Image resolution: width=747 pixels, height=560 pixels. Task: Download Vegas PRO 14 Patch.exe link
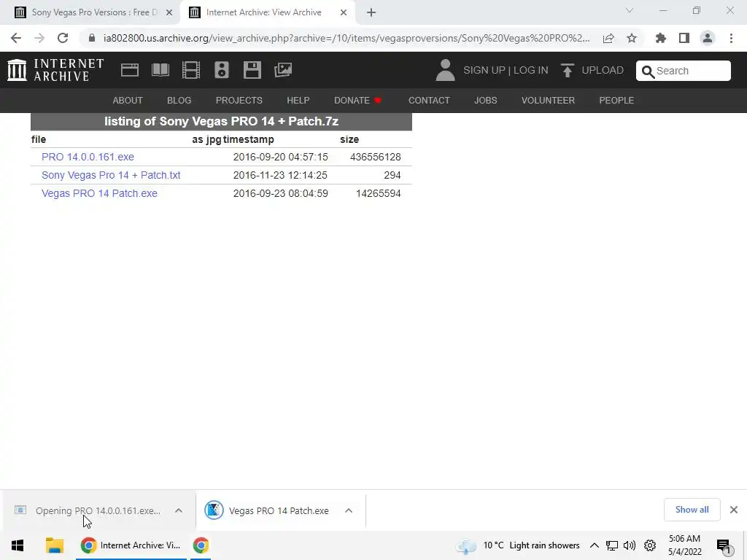coord(99,193)
